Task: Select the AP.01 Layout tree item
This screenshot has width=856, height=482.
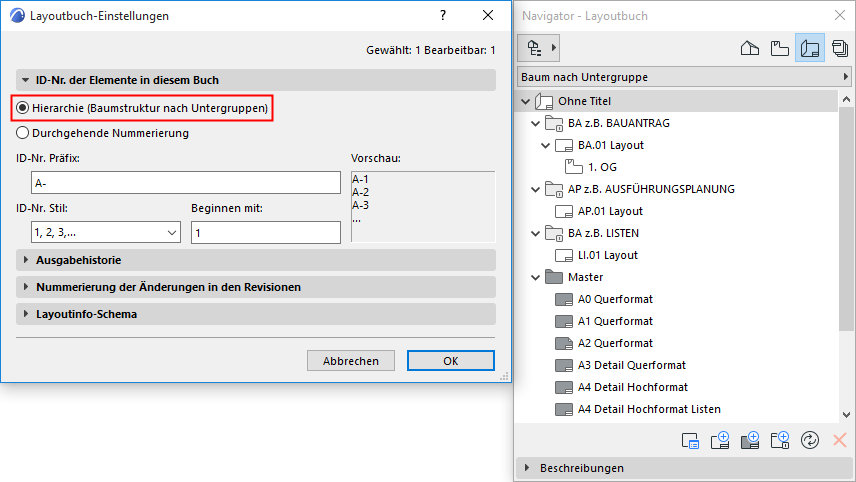Action: click(610, 211)
